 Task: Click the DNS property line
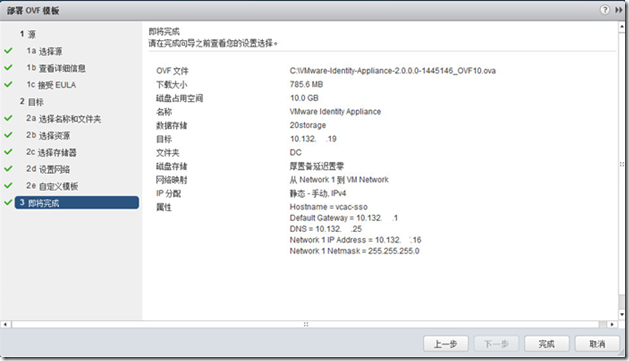coord(325,229)
